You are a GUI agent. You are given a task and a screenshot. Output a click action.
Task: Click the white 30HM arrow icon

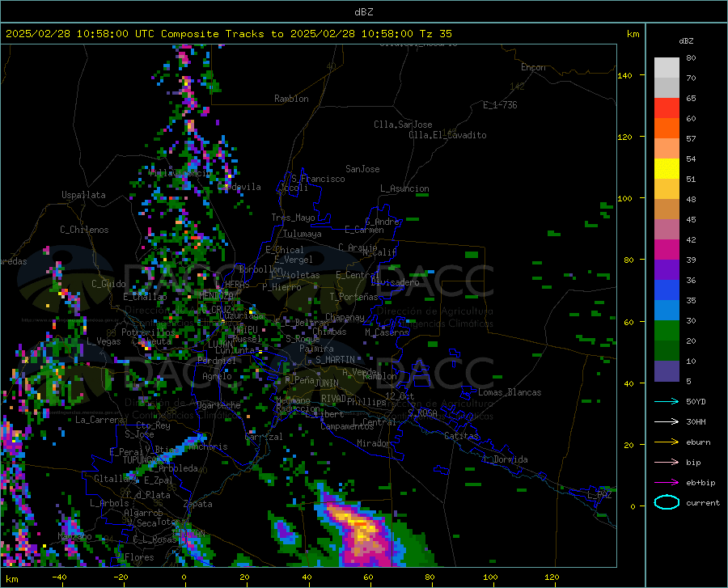point(667,422)
